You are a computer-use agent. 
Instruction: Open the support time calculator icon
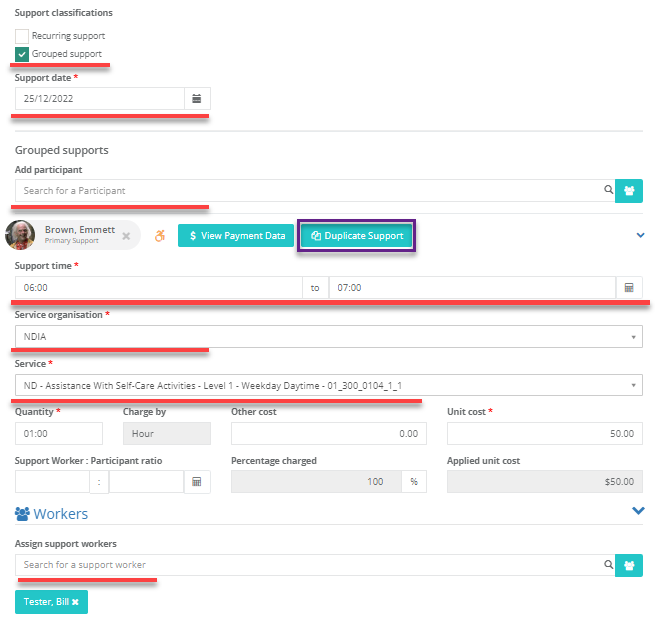click(629, 288)
